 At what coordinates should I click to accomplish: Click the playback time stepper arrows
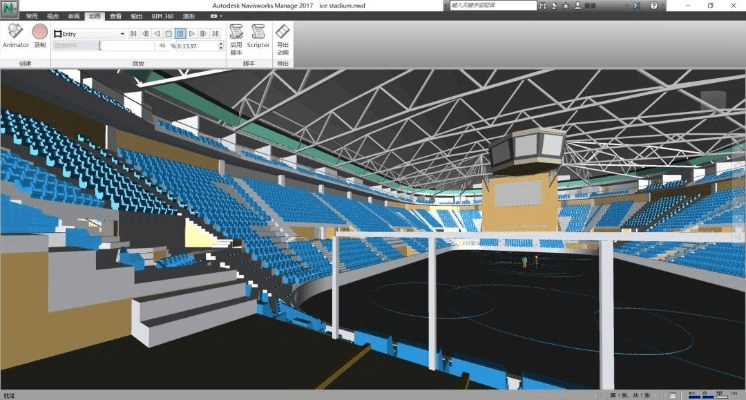[222, 46]
